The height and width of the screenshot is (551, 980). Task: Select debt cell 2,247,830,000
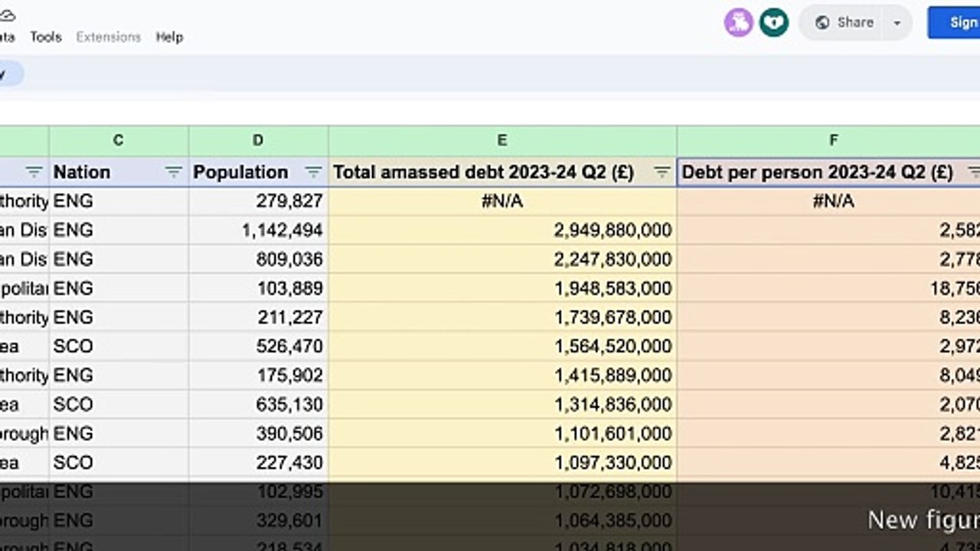(x=502, y=259)
